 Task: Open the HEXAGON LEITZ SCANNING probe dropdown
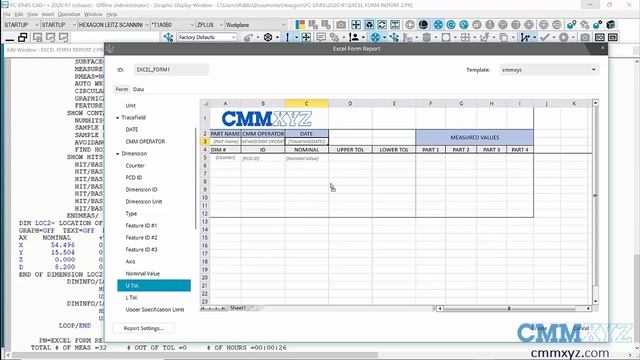click(x=147, y=25)
